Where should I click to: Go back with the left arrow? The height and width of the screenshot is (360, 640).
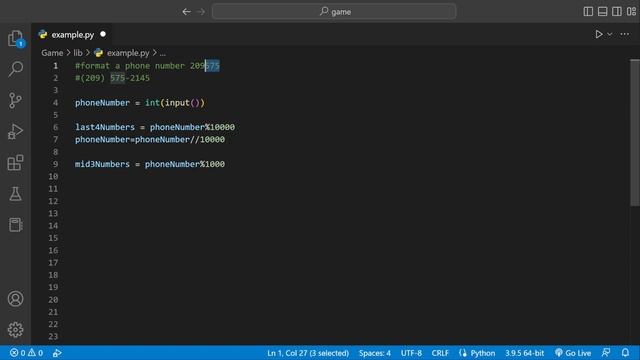coord(187,12)
